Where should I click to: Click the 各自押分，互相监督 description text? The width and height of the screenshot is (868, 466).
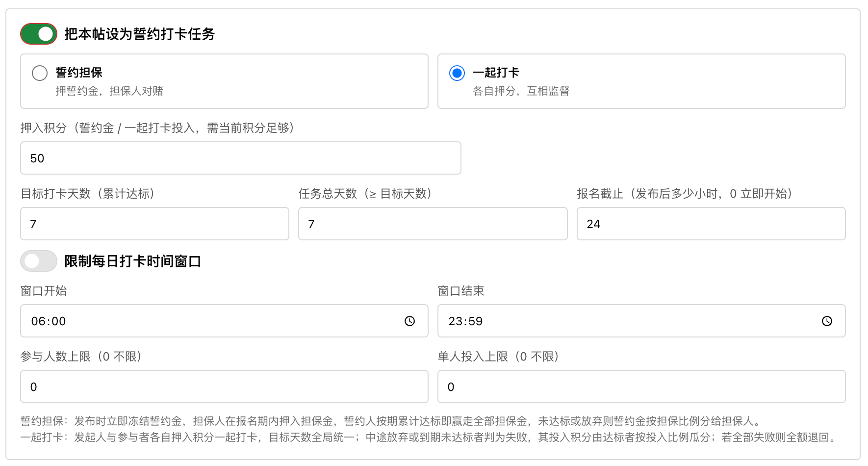click(x=521, y=91)
